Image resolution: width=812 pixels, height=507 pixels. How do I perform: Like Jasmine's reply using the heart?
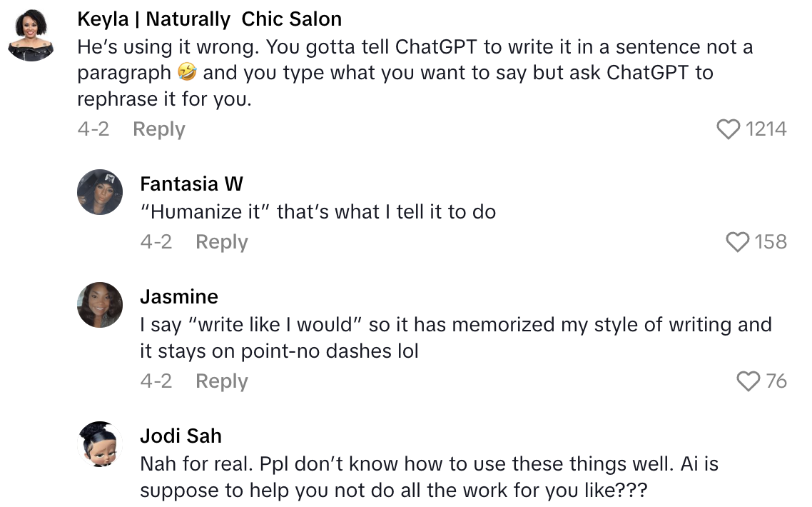pyautogui.click(x=748, y=381)
